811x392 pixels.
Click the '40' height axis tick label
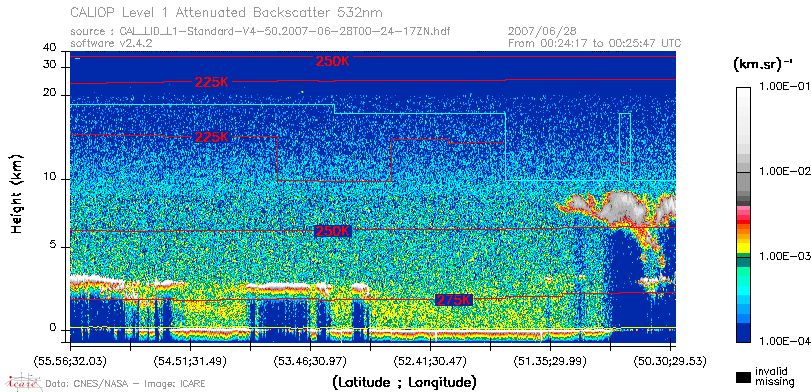50,48
